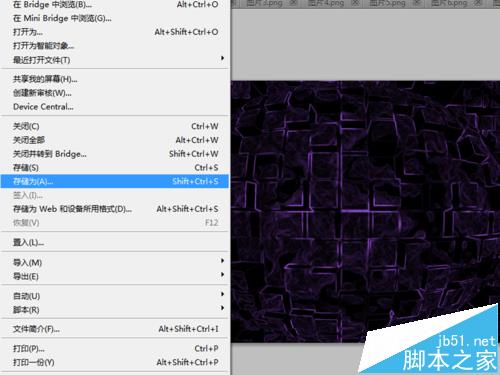Choose 创建新审核(W)... menu item
The width and height of the screenshot is (500, 375).
click(115, 93)
